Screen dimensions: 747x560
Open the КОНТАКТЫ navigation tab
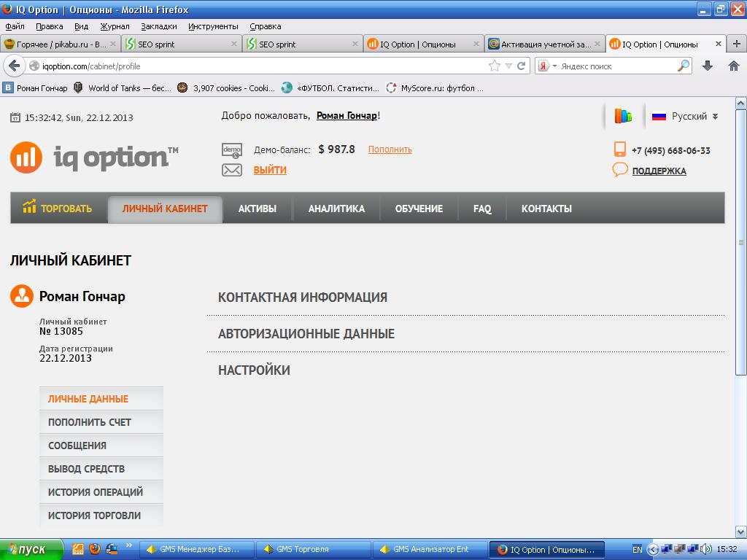(546, 209)
